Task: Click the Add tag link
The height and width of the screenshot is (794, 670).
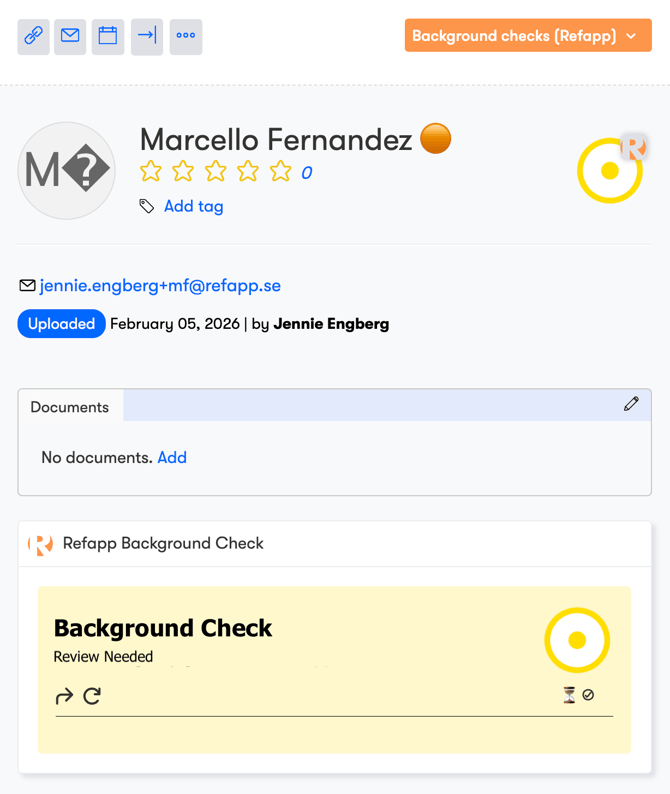Action: tap(194, 206)
